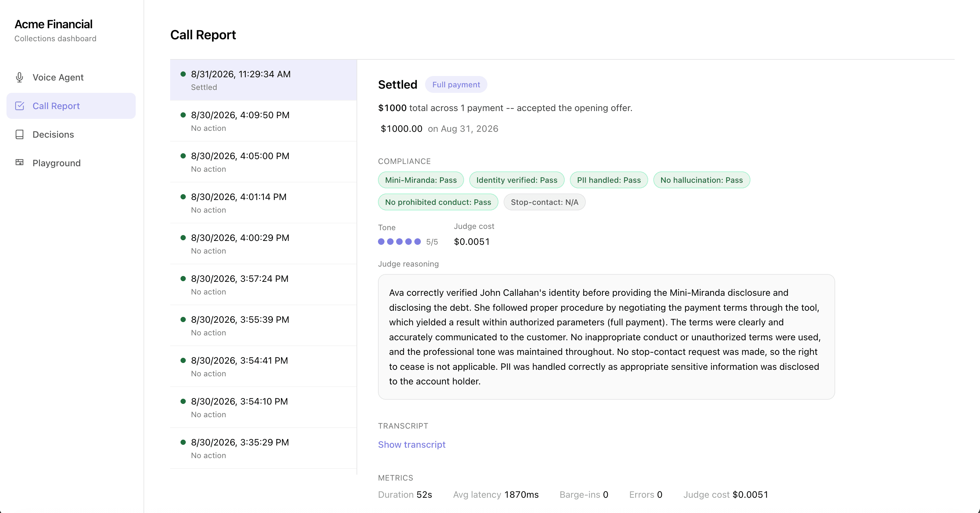Viewport: 980px width, 513px height.
Task: Click the Settled status under 11:29:34 AM
Action: (x=204, y=87)
